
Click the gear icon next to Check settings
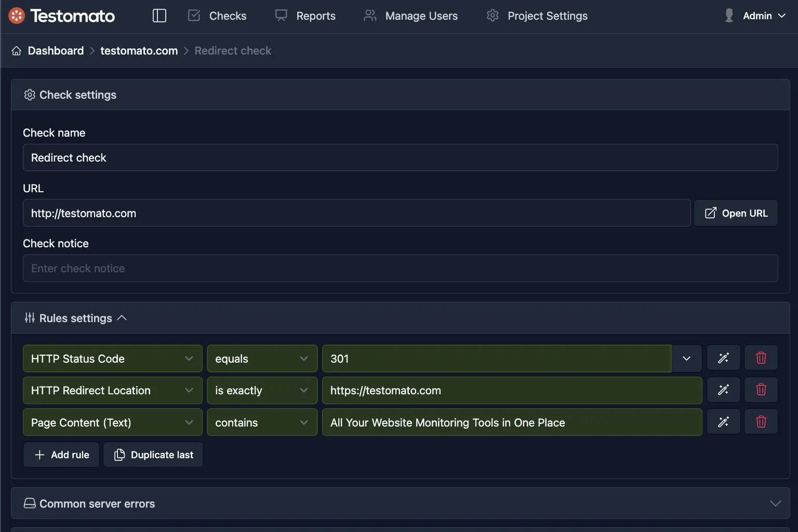tap(30, 95)
